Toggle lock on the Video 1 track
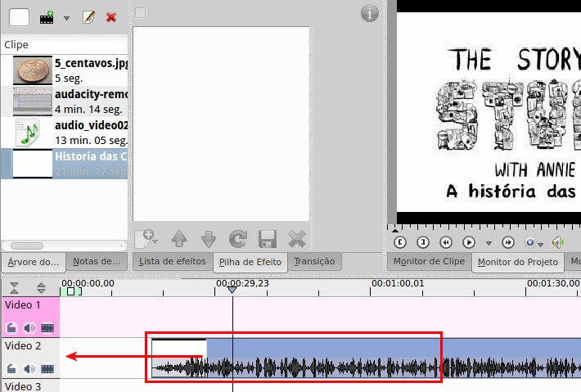Image resolution: width=581 pixels, height=392 pixels. [x=12, y=328]
